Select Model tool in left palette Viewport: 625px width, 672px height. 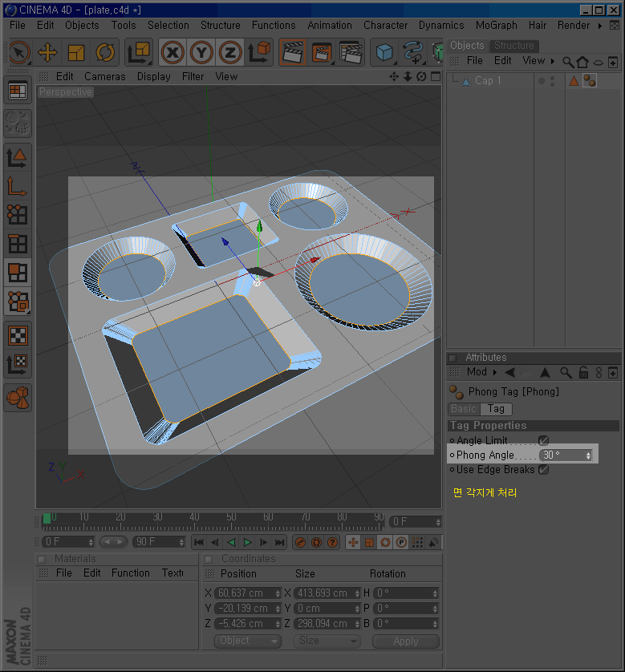point(18,158)
